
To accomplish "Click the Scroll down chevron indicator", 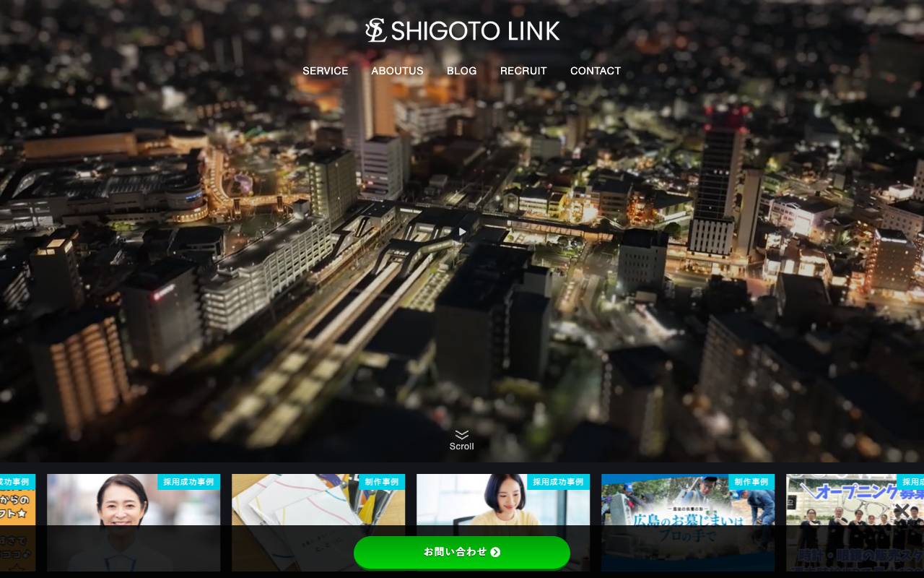I will tap(462, 440).
